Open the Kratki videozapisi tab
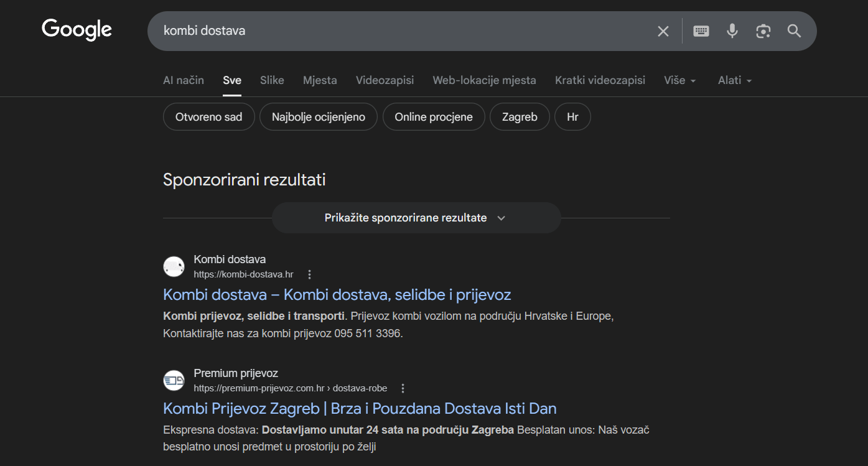This screenshot has width=868, height=466. coord(600,80)
